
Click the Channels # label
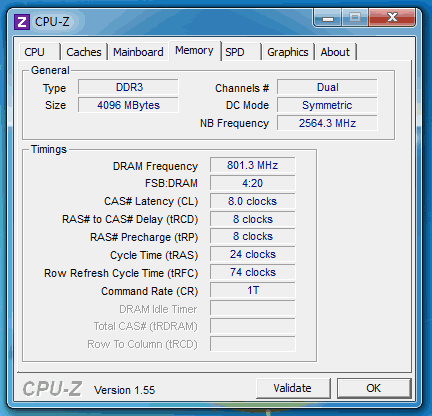tap(242, 88)
